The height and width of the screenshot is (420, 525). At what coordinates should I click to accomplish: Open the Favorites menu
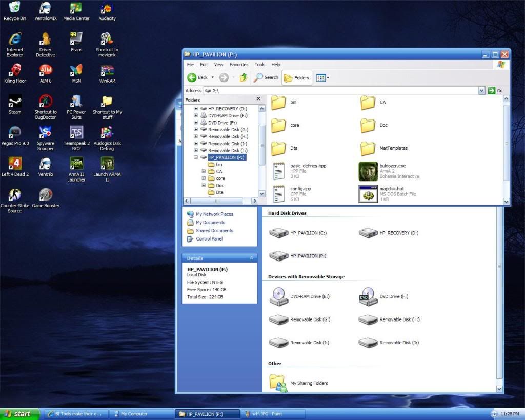pyautogui.click(x=239, y=65)
